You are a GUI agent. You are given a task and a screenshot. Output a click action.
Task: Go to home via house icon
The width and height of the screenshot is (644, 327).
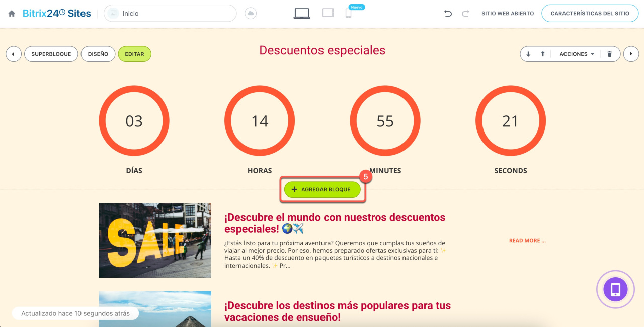tap(11, 13)
